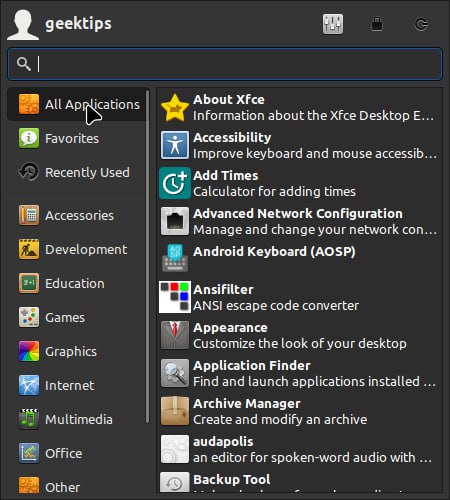Select the All Applications category label

[92, 105]
